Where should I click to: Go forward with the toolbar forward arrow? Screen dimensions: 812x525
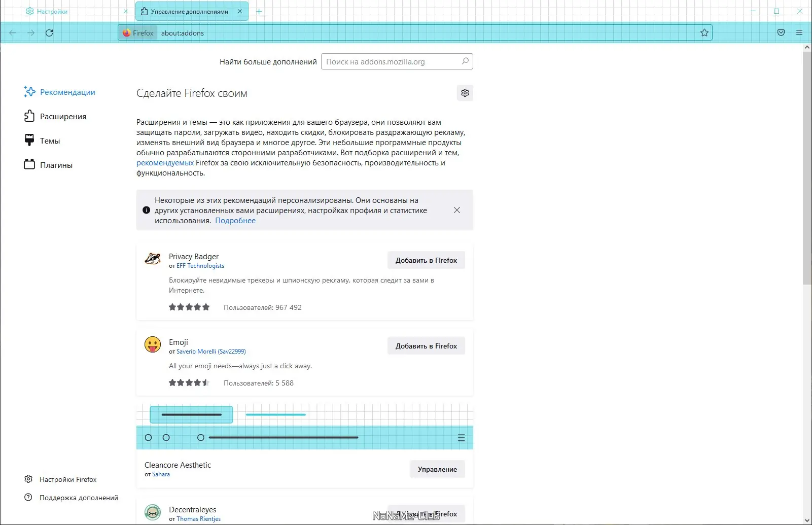31,33
